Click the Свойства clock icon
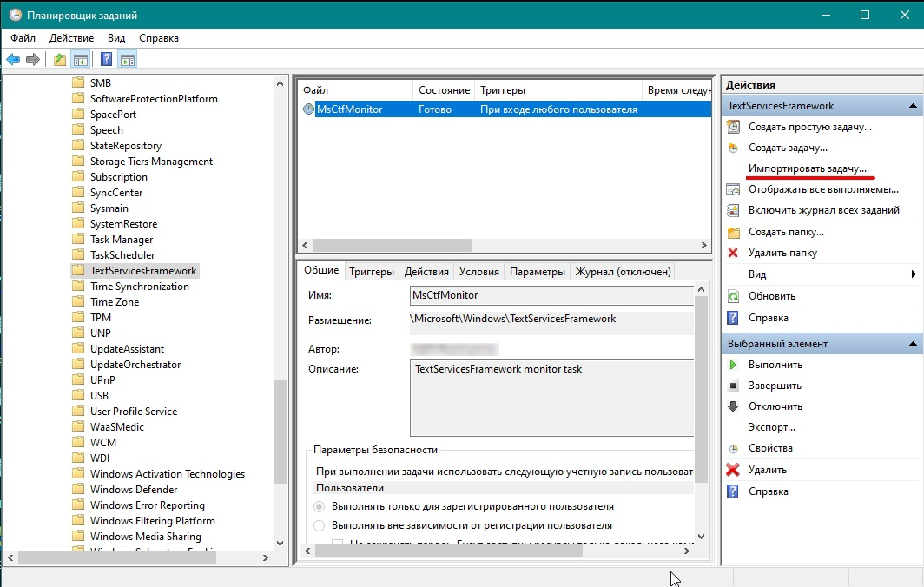This screenshot has width=924, height=587. click(733, 449)
